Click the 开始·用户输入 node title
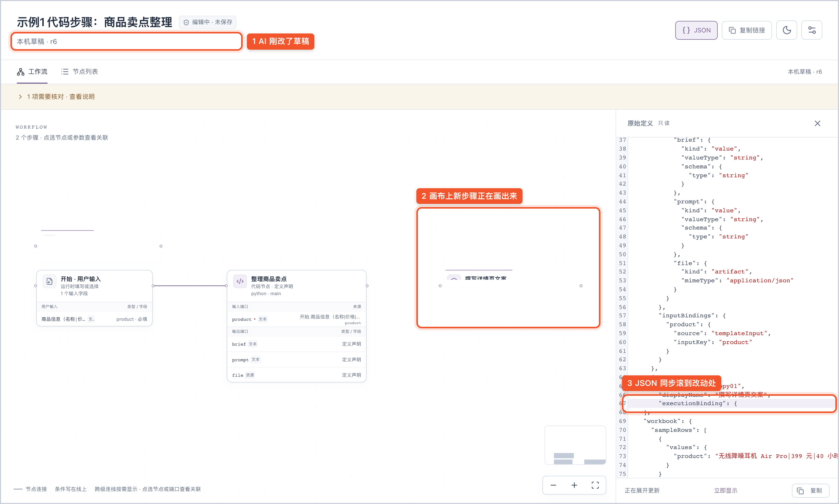The width and height of the screenshot is (839, 504). tap(81, 279)
